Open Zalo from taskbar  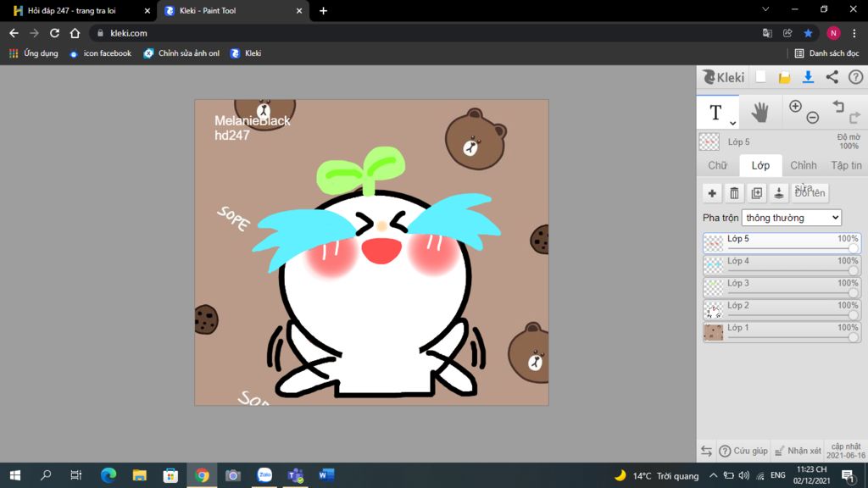pos(264,475)
